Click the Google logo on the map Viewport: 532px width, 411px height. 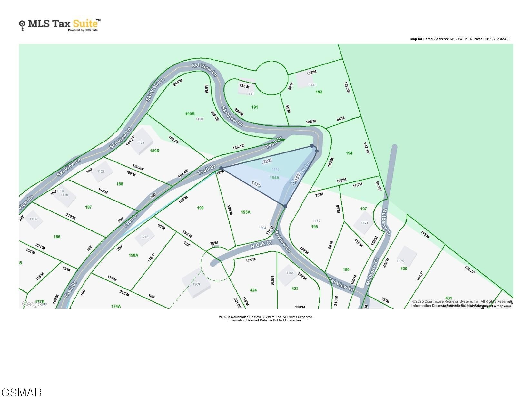(x=32, y=304)
